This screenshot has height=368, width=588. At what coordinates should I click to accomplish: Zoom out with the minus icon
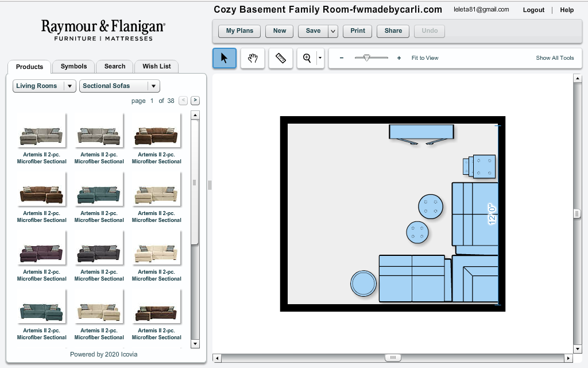(x=341, y=57)
